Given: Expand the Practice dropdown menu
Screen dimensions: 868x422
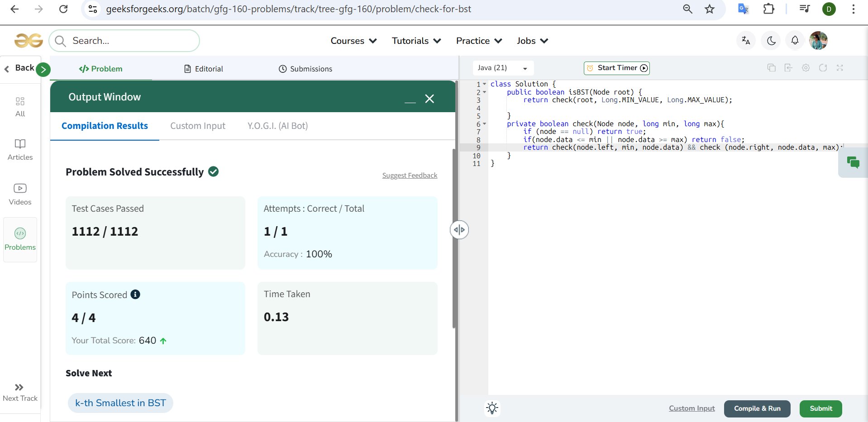Looking at the screenshot, I should click(x=479, y=41).
